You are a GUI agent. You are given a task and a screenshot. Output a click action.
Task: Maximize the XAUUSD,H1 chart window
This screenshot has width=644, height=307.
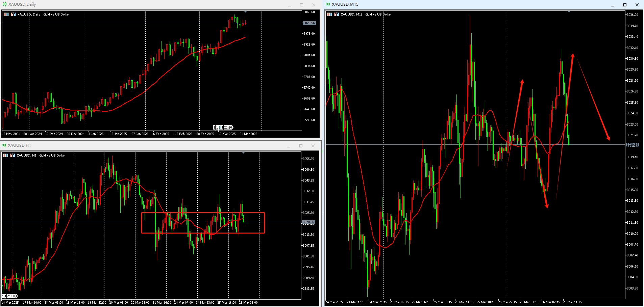pos(301,146)
